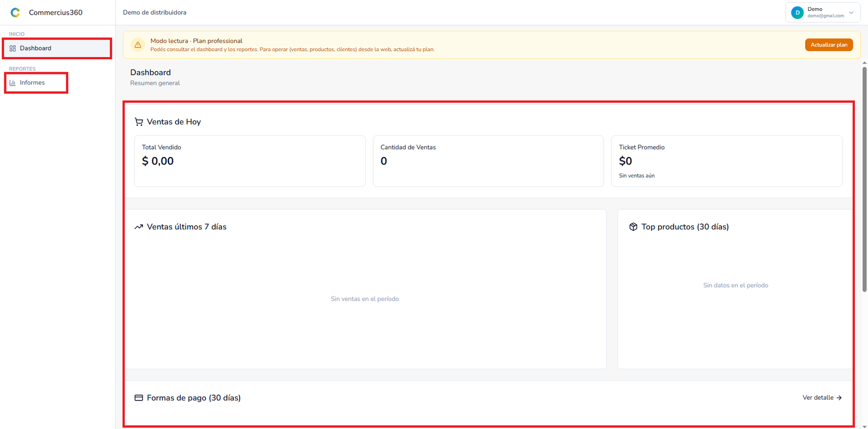This screenshot has width=868, height=429.
Task: Click the 'Formas de pago (30 días)' heading
Action: (x=194, y=398)
